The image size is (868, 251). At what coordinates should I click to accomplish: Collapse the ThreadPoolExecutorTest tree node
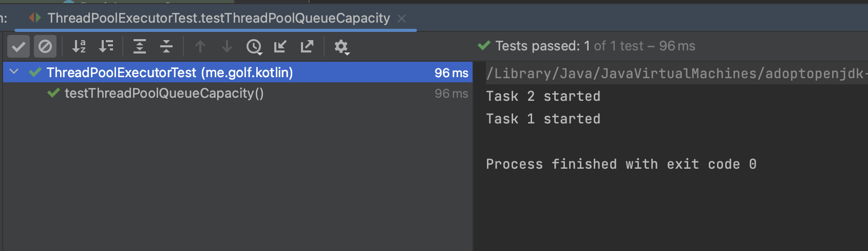tap(14, 72)
